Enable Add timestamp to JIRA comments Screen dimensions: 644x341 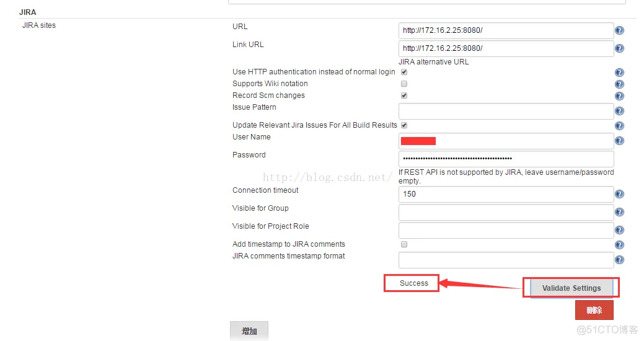[404, 244]
